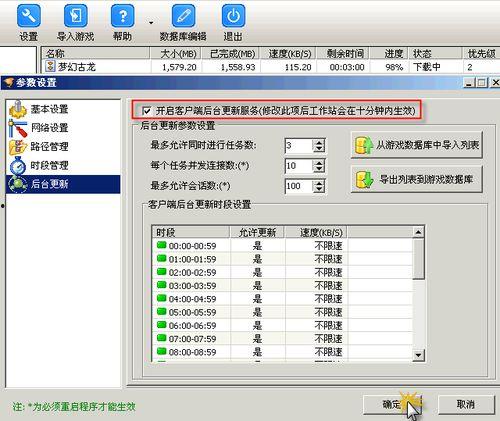Click the 名称 column header in download list
This screenshot has width=500, height=421.
pos(96,53)
